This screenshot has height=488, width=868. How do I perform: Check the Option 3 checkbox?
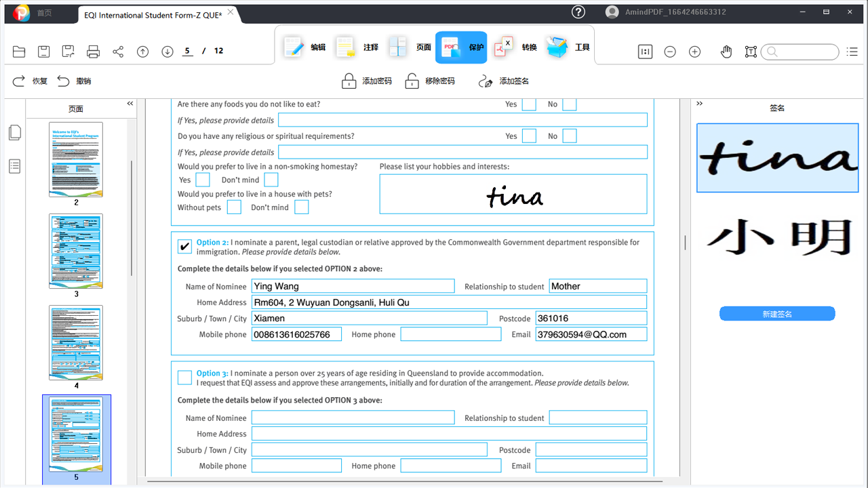tap(184, 377)
